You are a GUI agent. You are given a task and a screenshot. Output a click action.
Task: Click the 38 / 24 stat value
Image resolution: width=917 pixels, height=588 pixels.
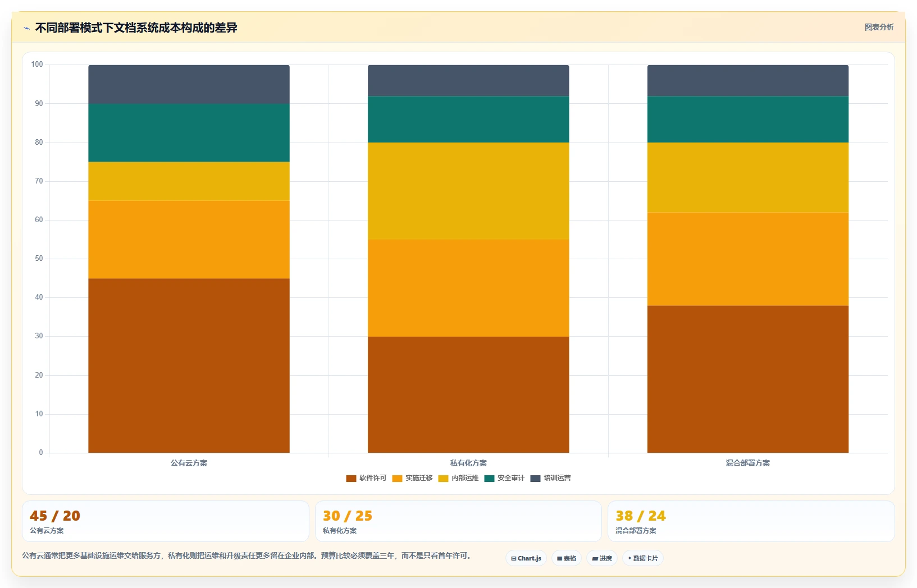pyautogui.click(x=641, y=516)
